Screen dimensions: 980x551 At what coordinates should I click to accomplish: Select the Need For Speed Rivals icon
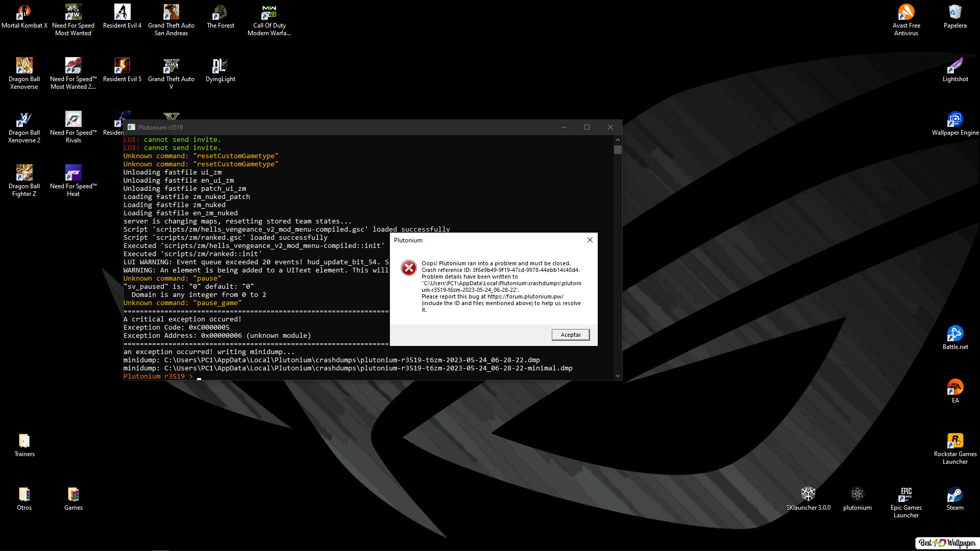(73, 127)
